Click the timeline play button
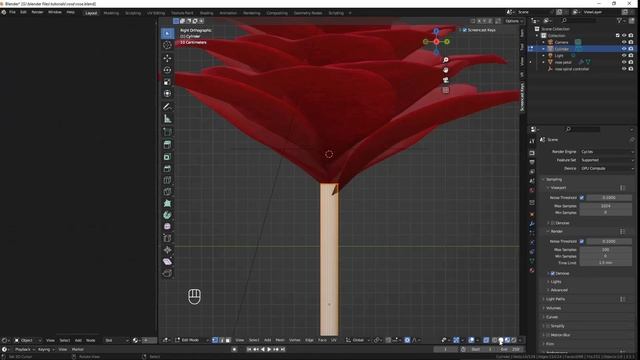This screenshot has width=640, height=360. 269,349
